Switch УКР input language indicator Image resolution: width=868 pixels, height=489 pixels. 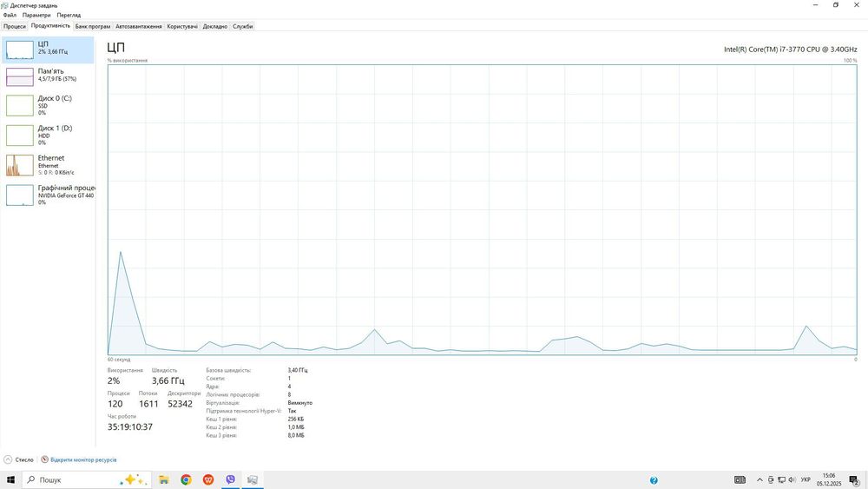tap(806, 479)
